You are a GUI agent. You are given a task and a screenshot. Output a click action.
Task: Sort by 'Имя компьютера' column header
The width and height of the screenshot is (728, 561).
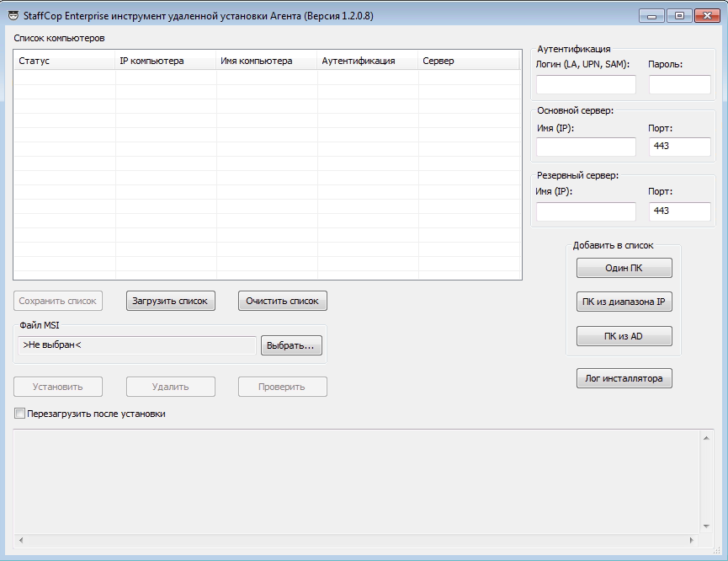(267, 61)
